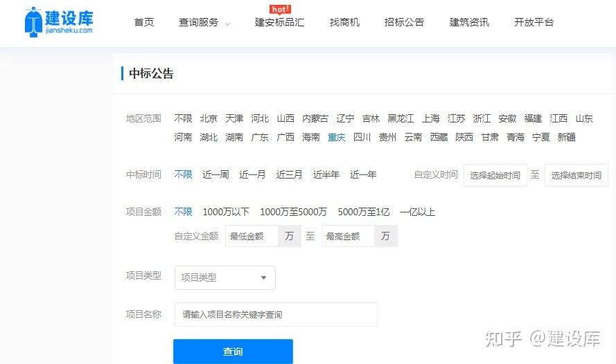616x364 pixels.
Task: Select 河北 region
Action: pos(260,118)
